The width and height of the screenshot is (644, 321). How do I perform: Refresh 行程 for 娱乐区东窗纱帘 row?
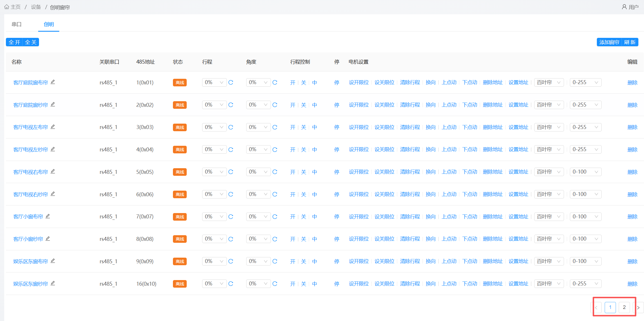[231, 284]
